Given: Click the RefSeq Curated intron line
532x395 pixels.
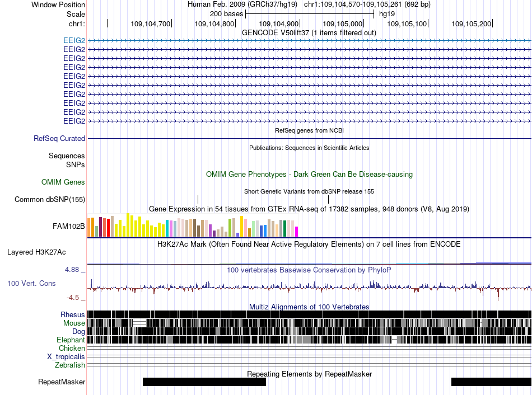Looking at the screenshot, I should (309, 138).
